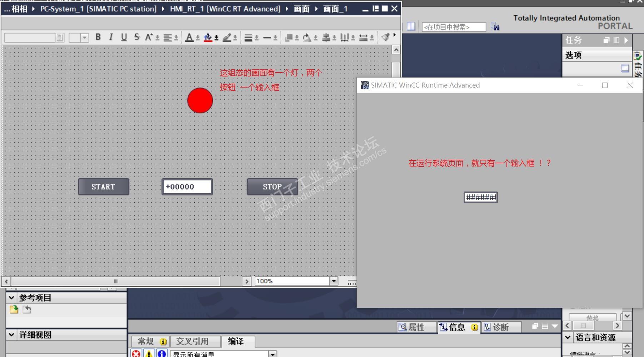Click the equalize size icon

[x=363, y=38]
